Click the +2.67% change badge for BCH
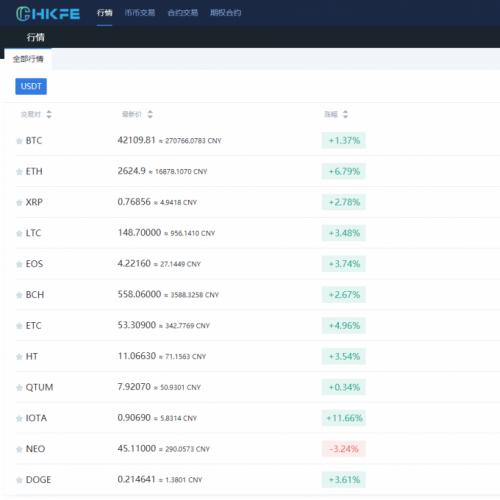500x500 pixels. [x=344, y=295]
